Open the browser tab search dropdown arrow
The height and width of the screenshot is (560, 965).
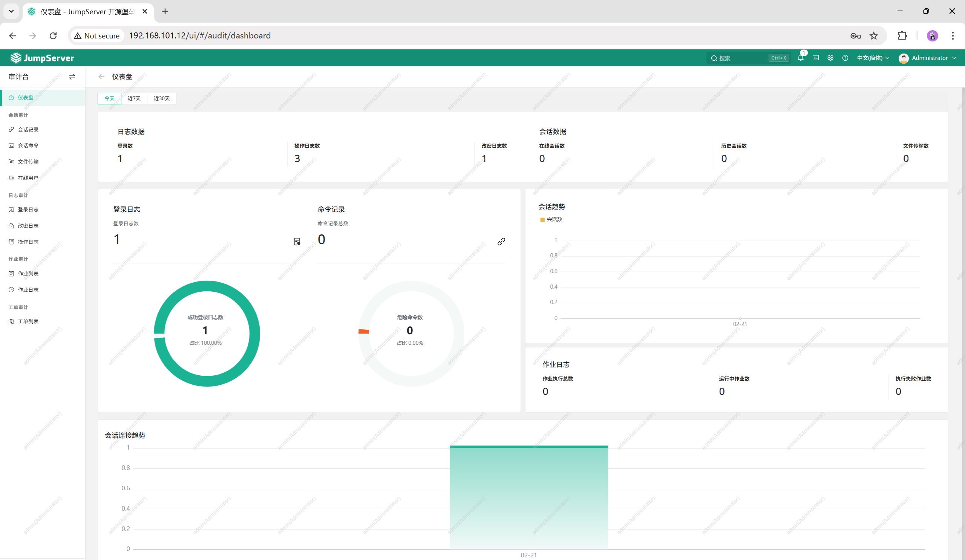click(x=11, y=11)
